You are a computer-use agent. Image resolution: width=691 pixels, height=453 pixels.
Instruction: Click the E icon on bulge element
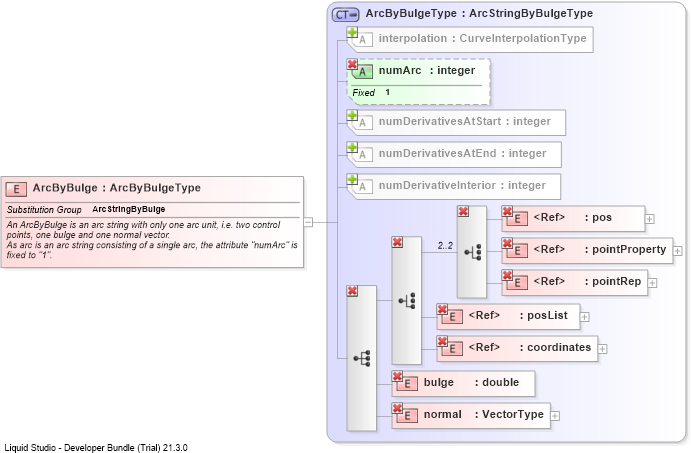coord(407,383)
